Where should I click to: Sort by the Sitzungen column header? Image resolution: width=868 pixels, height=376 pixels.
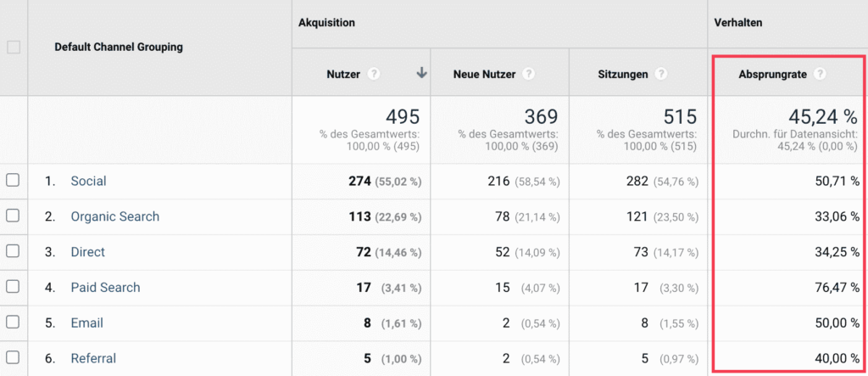click(x=622, y=74)
